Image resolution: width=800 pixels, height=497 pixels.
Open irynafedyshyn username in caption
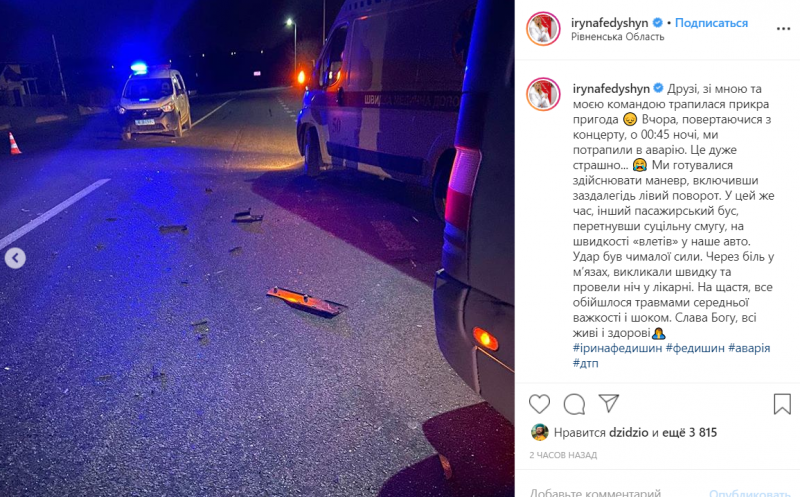(x=611, y=89)
